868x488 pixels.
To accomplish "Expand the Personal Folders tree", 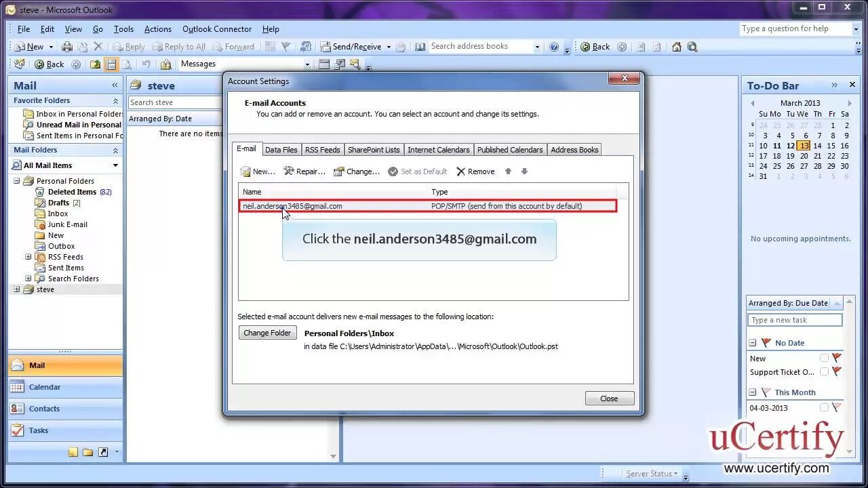I will [16, 180].
